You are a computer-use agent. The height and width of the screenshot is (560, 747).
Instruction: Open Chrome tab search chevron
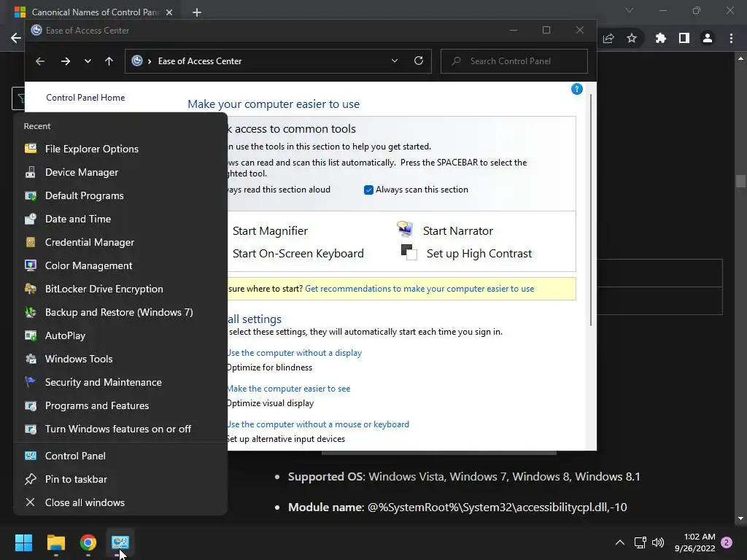[630, 10]
